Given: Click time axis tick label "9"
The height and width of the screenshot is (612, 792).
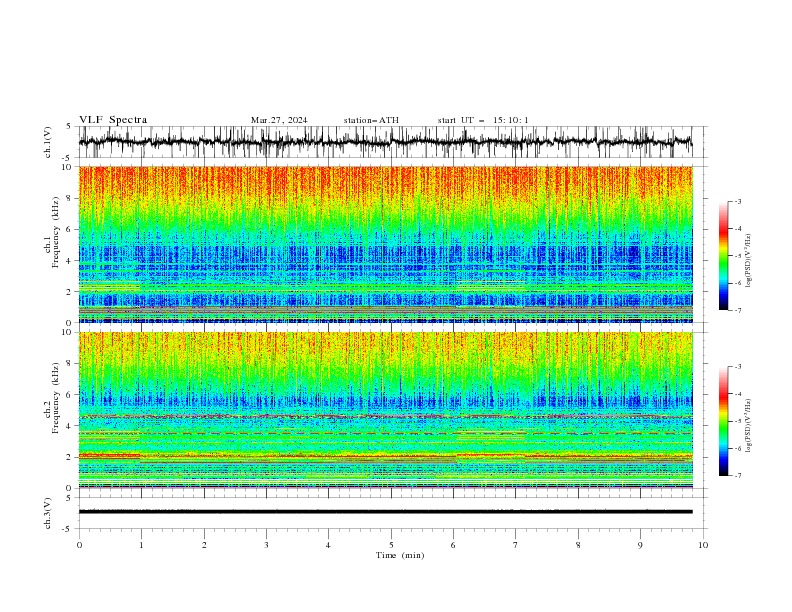Looking at the screenshot, I should pos(640,545).
